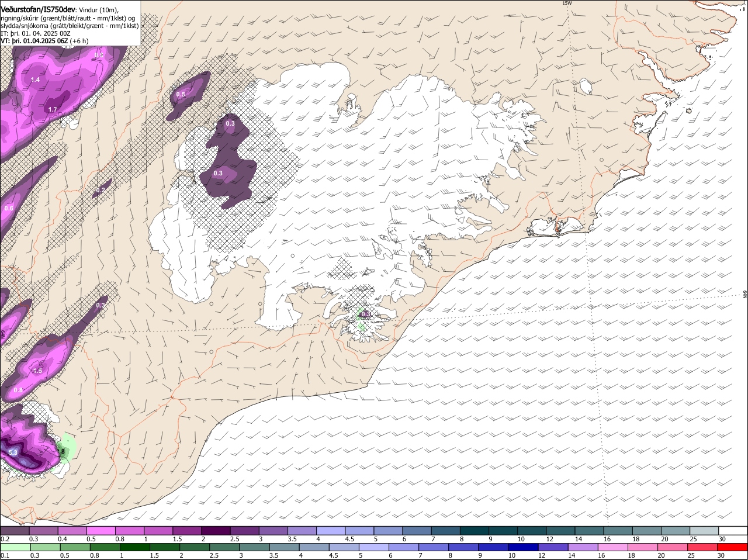
Task: Click the "15W" longitude label
Action: [x=566, y=3]
